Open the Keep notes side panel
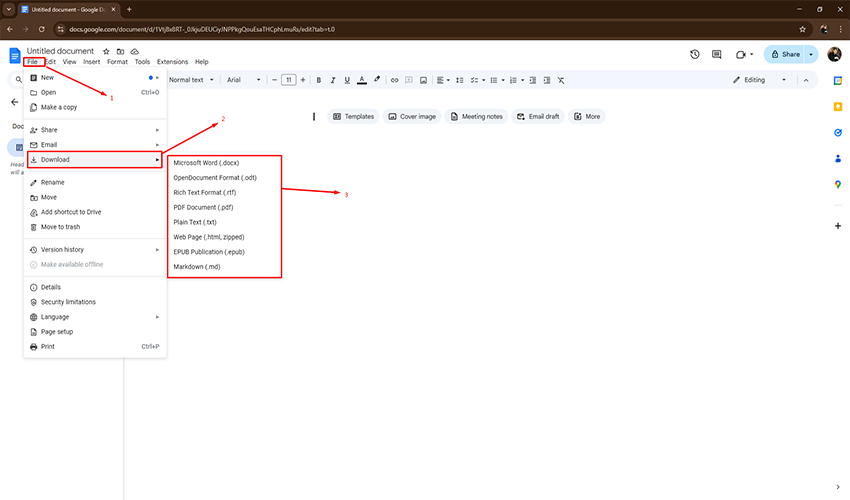This screenshot has height=500, width=850. click(x=838, y=106)
